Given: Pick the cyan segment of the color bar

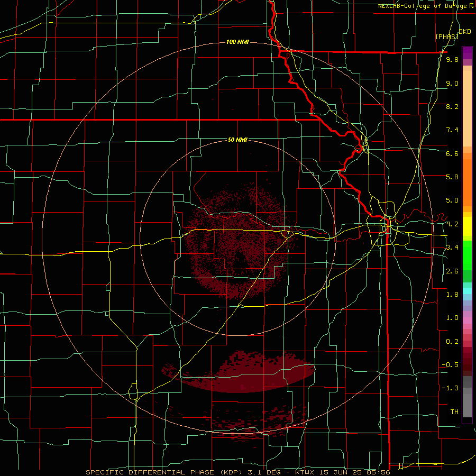Looking at the screenshot, I should point(467,291).
